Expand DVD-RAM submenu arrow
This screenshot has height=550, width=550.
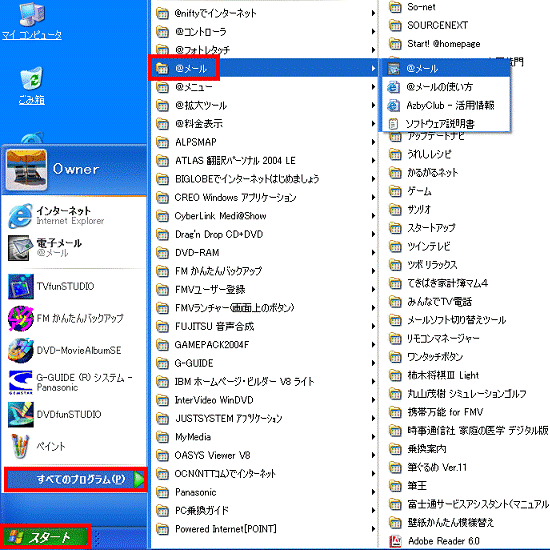pyautogui.click(x=373, y=253)
